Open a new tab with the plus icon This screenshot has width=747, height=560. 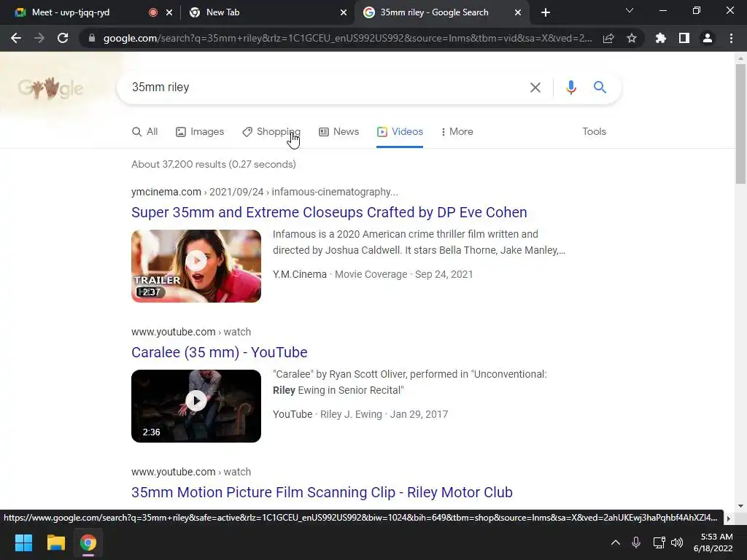tap(546, 12)
